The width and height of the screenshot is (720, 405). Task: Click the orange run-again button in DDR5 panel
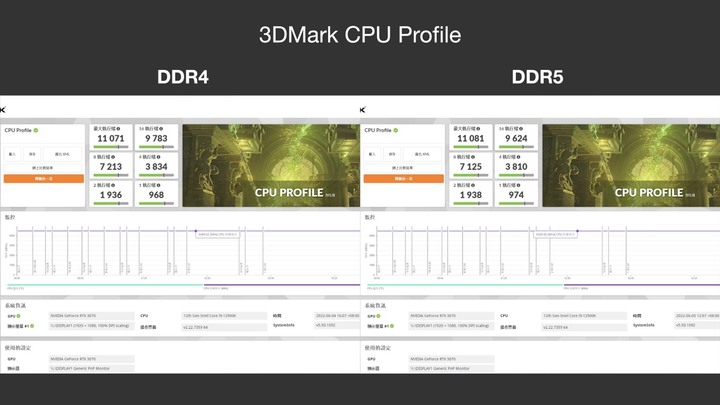coord(404,179)
